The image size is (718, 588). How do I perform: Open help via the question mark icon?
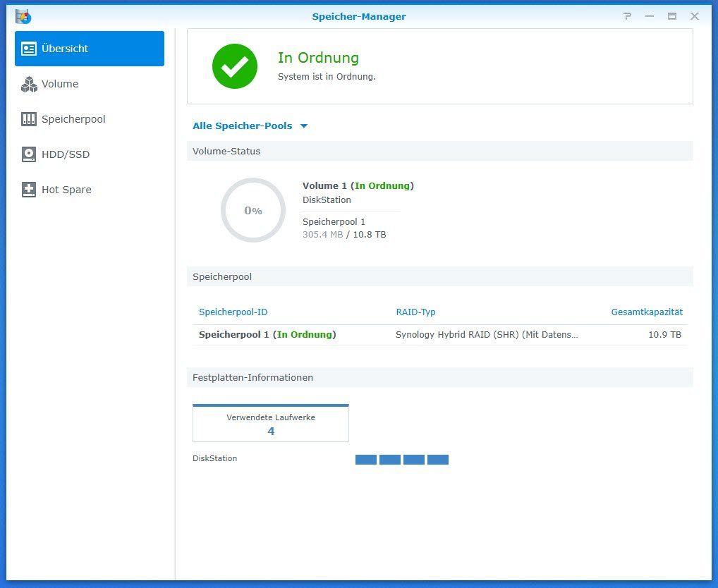click(x=627, y=16)
